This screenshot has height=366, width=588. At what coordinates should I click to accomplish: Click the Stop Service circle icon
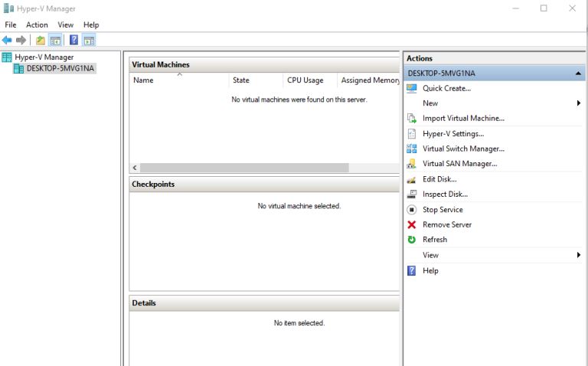pyautogui.click(x=411, y=210)
